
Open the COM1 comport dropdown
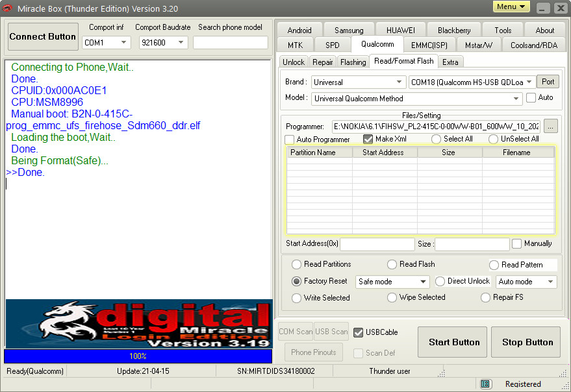click(124, 43)
